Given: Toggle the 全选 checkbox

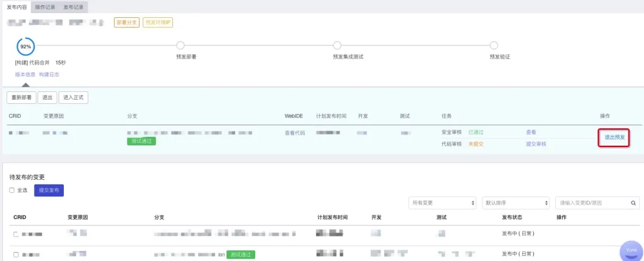Looking at the screenshot, I should point(12,190).
